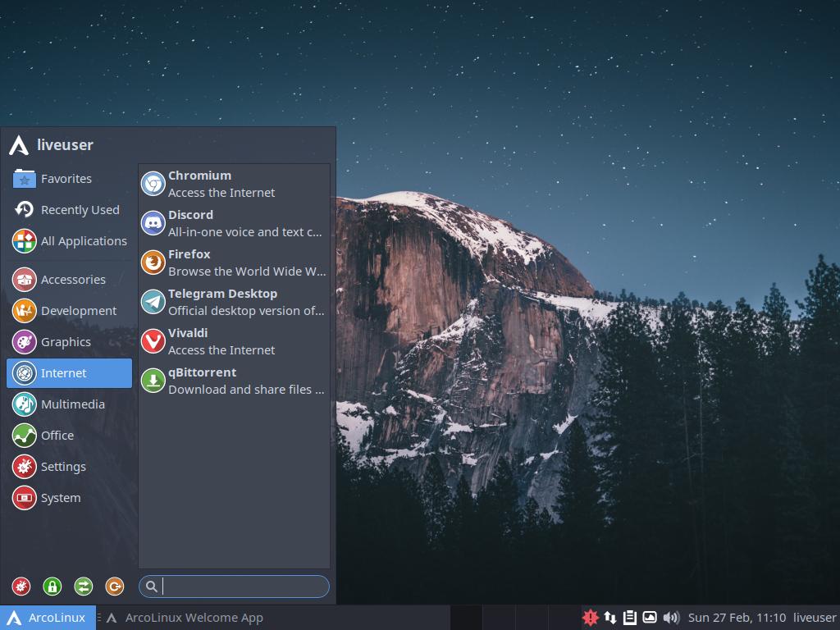The width and height of the screenshot is (840, 630).
Task: Switch users with green arrows icon
Action: 84,587
